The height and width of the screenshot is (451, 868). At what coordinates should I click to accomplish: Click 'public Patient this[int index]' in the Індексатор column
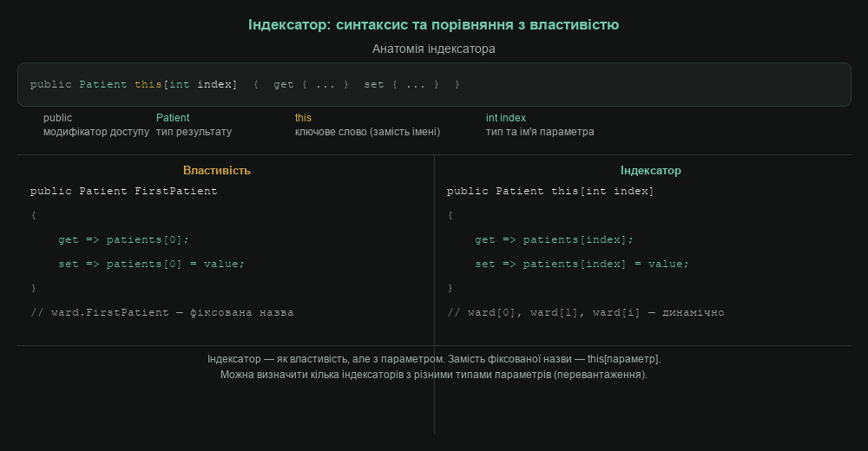(x=551, y=191)
